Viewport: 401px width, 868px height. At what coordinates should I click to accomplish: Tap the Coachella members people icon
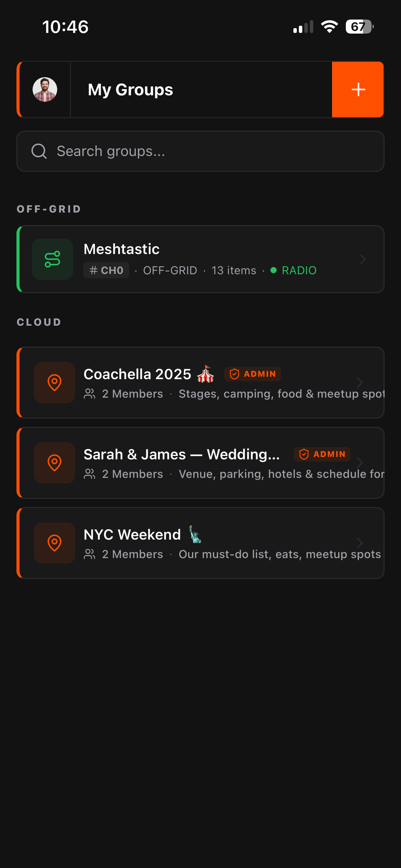pos(89,394)
